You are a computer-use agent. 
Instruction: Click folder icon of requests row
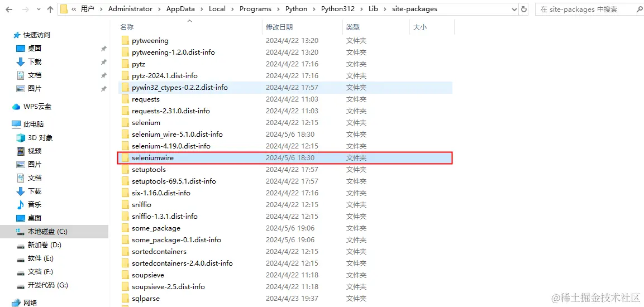(125, 99)
